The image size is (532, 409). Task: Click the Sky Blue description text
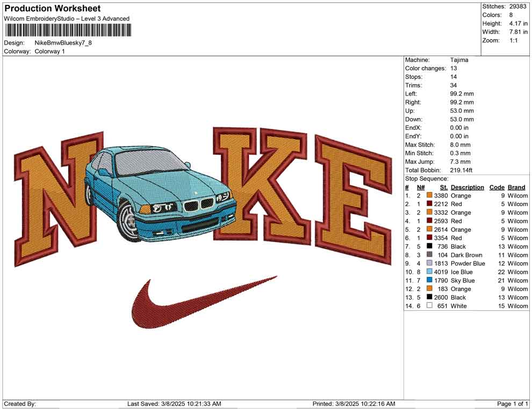(463, 280)
